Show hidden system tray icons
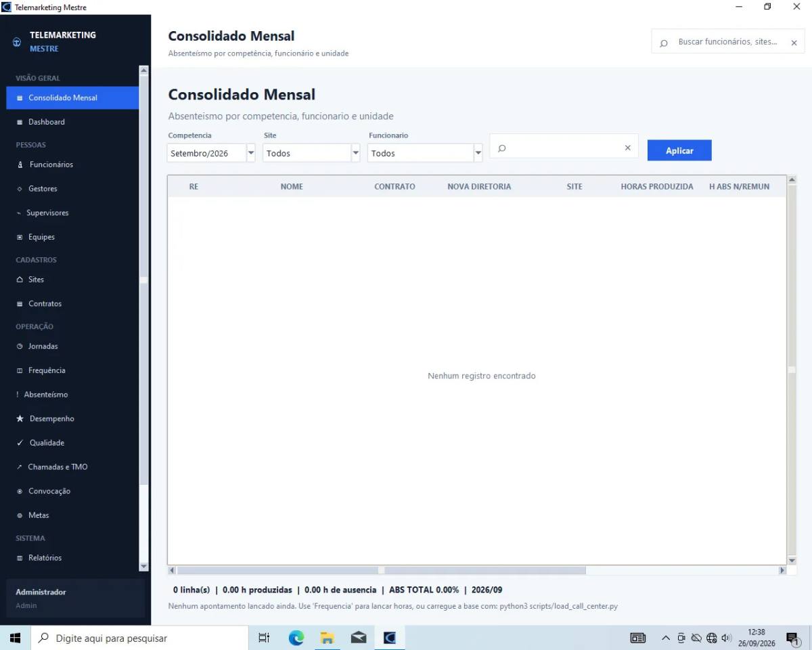Screen dimensions: 812x650 click(x=666, y=638)
